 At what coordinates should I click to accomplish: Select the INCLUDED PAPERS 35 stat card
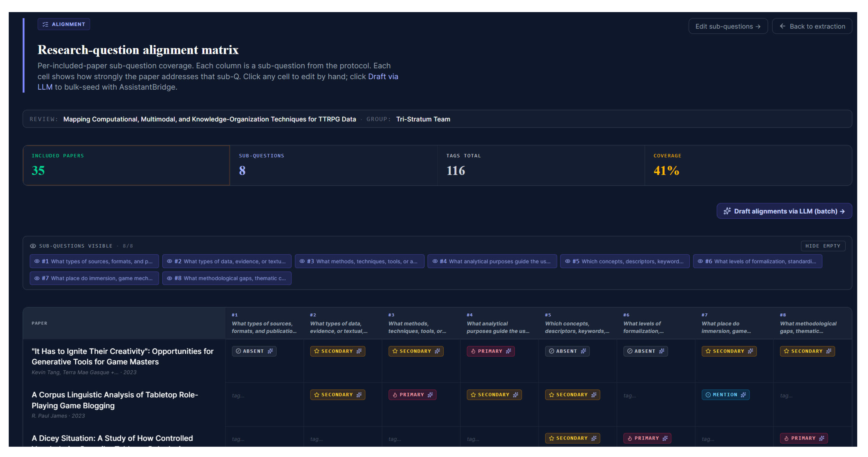126,165
